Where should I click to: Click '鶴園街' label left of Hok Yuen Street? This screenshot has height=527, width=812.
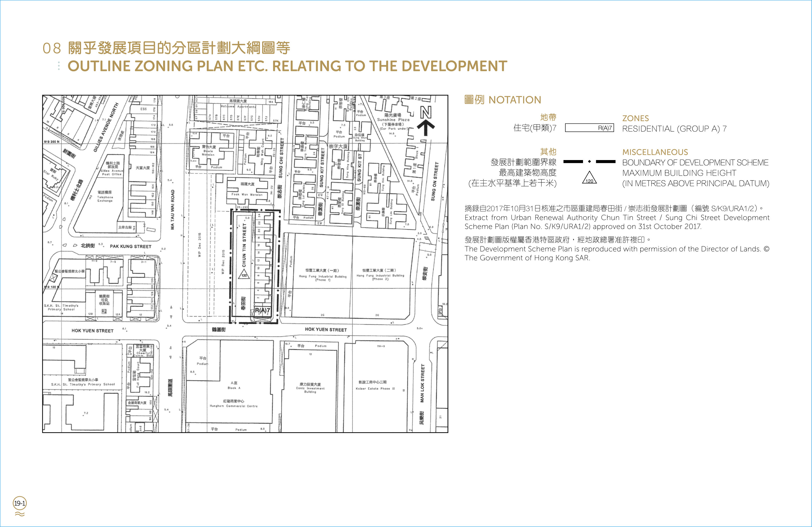click(219, 330)
